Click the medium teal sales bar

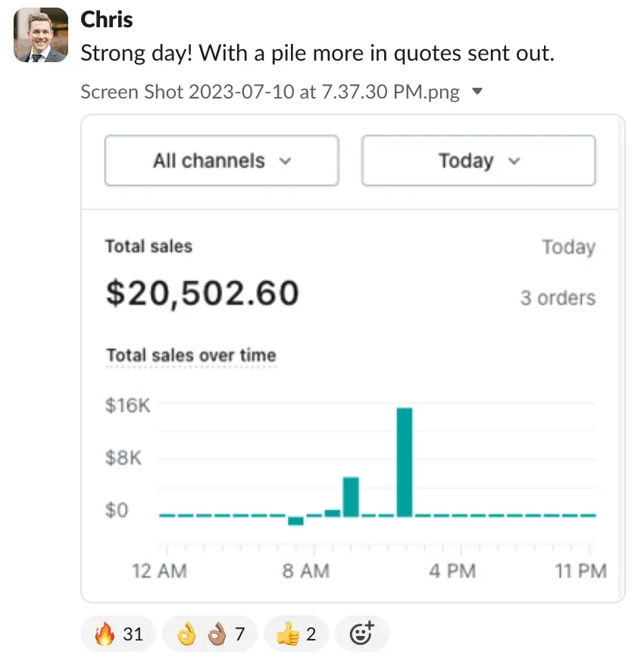(x=351, y=497)
